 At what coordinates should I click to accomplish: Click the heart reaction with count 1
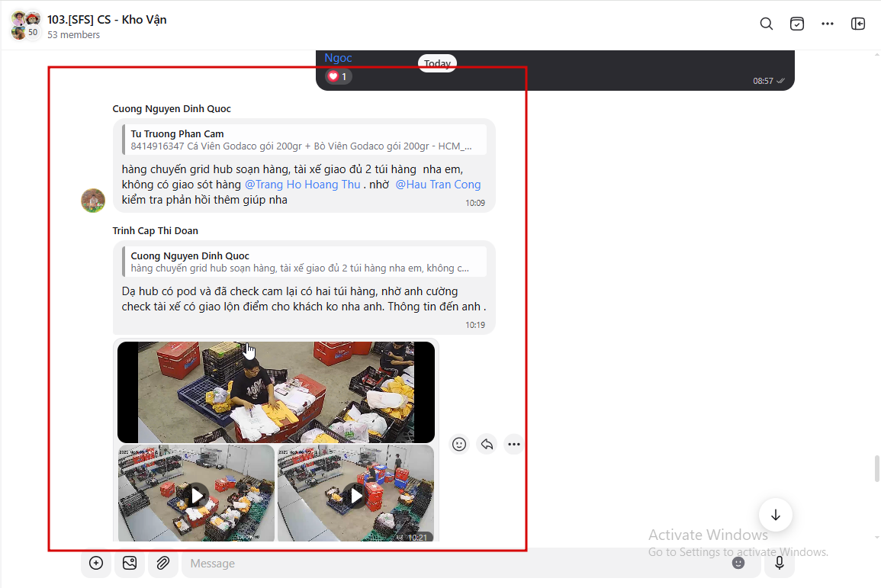(338, 76)
